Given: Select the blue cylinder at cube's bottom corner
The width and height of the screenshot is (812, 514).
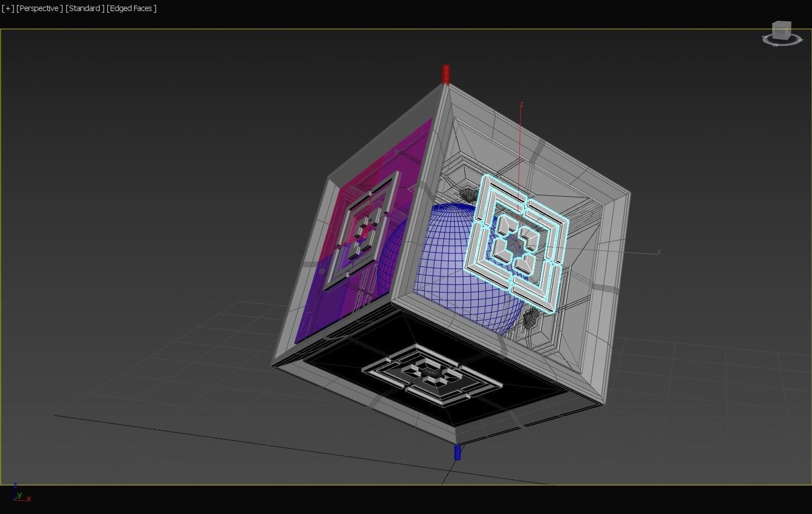Looking at the screenshot, I should 457,452.
